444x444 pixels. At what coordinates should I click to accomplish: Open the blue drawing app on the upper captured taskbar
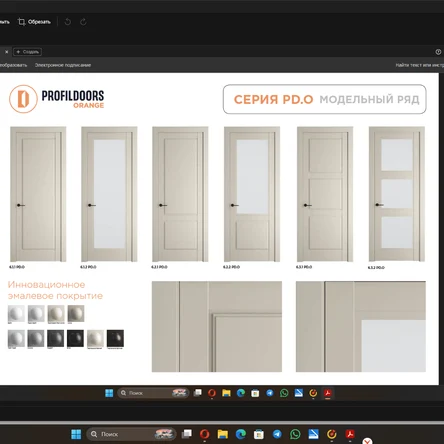click(299, 393)
